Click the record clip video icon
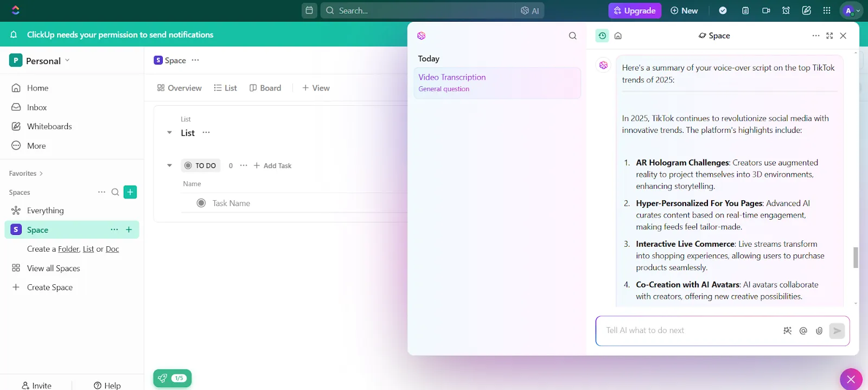Screen dimensions: 868x390 tap(766, 10)
